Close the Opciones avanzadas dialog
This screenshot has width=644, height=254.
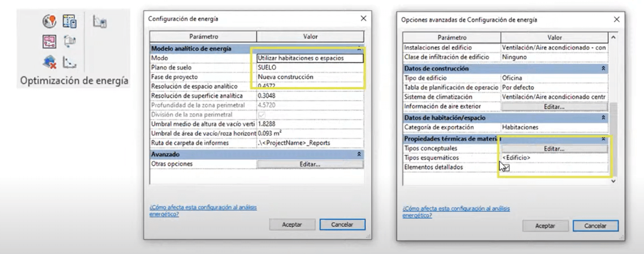coord(617,20)
